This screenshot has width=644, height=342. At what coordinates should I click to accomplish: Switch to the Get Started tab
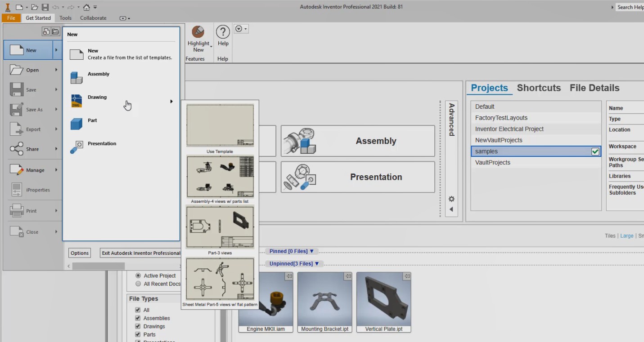(x=38, y=18)
